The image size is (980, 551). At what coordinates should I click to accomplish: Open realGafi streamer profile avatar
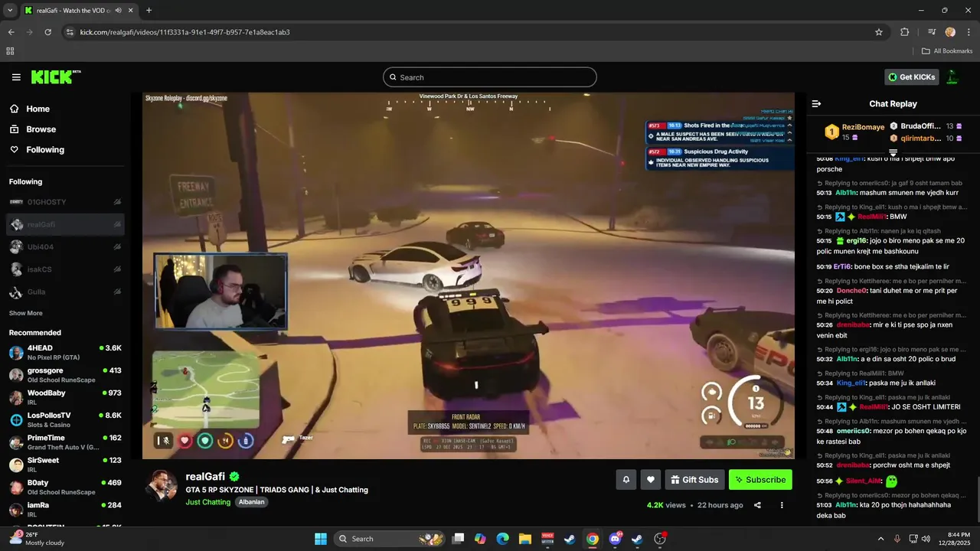pos(162,486)
